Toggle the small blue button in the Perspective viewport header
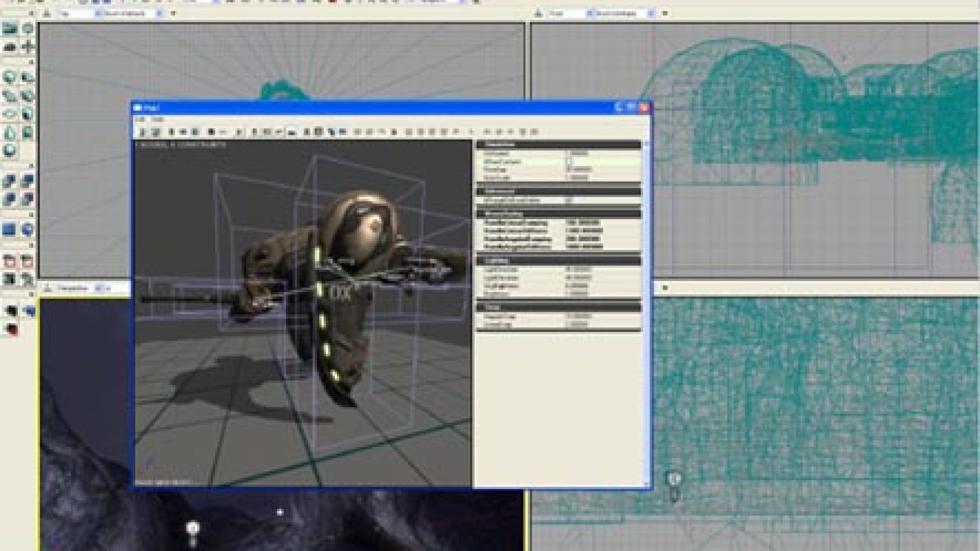 tap(99, 288)
